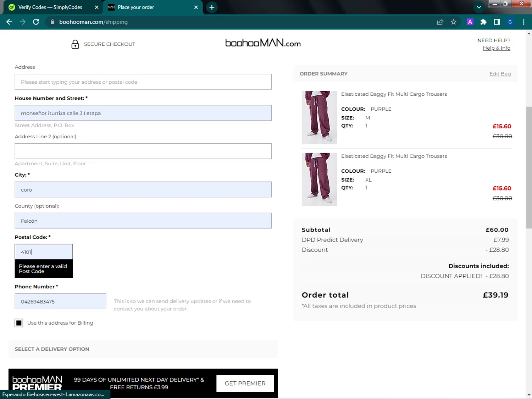Select the 'DISCOUNT APPLIED!' text
The height and width of the screenshot is (399, 532).
[451, 276]
